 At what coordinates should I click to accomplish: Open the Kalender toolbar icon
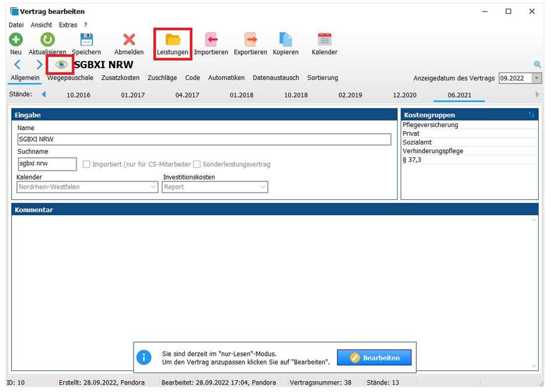(324, 39)
